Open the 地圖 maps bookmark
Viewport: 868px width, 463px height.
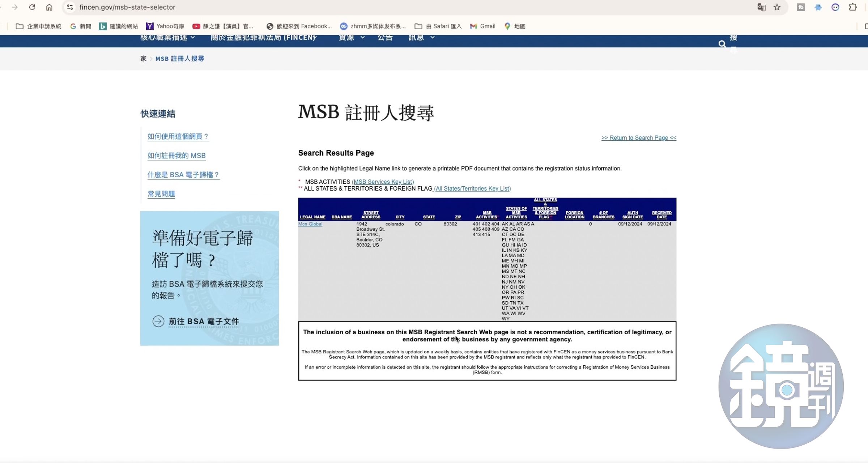pyautogui.click(x=515, y=26)
